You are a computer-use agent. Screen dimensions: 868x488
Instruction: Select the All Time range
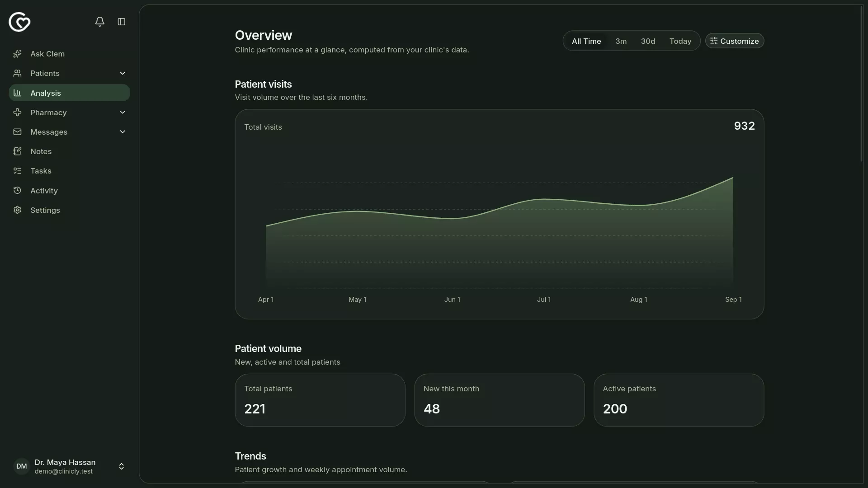tap(586, 41)
